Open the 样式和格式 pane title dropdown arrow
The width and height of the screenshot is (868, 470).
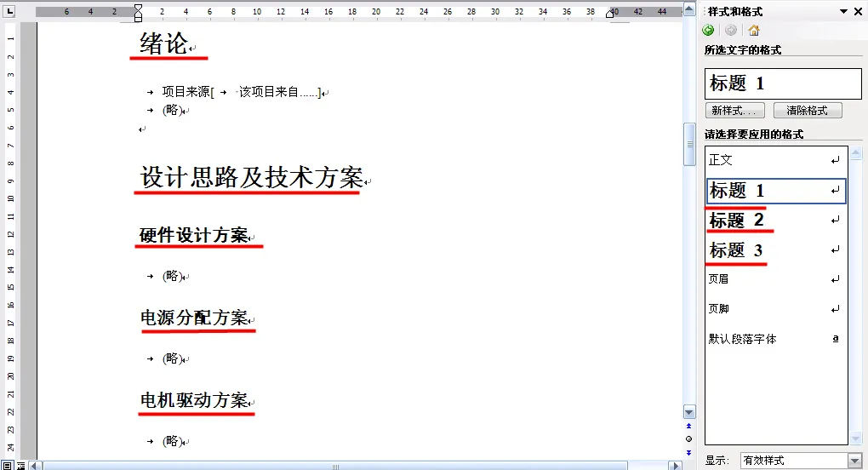click(x=843, y=11)
